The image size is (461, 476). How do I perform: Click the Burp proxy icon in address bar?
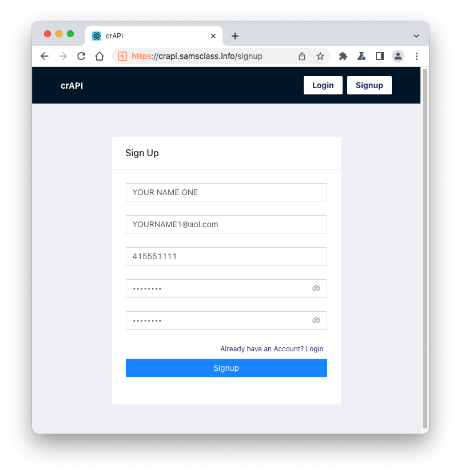(x=122, y=56)
